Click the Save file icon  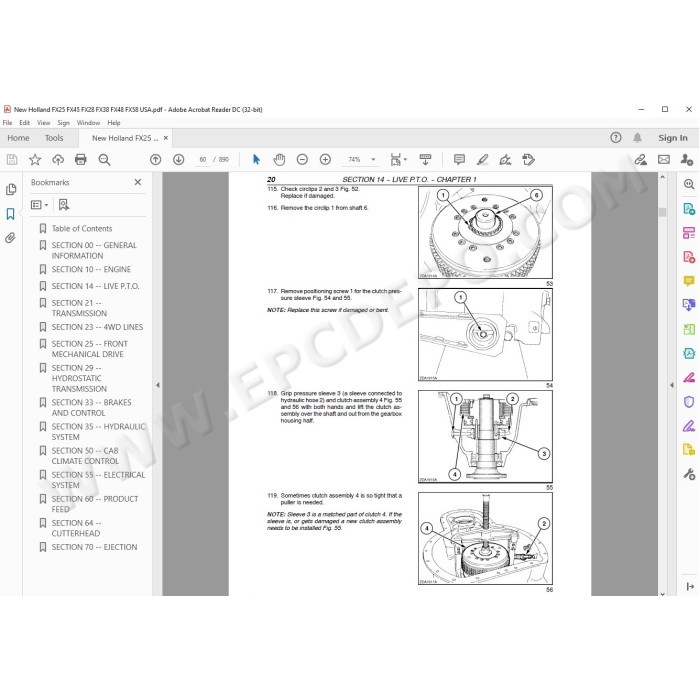tap(12, 159)
